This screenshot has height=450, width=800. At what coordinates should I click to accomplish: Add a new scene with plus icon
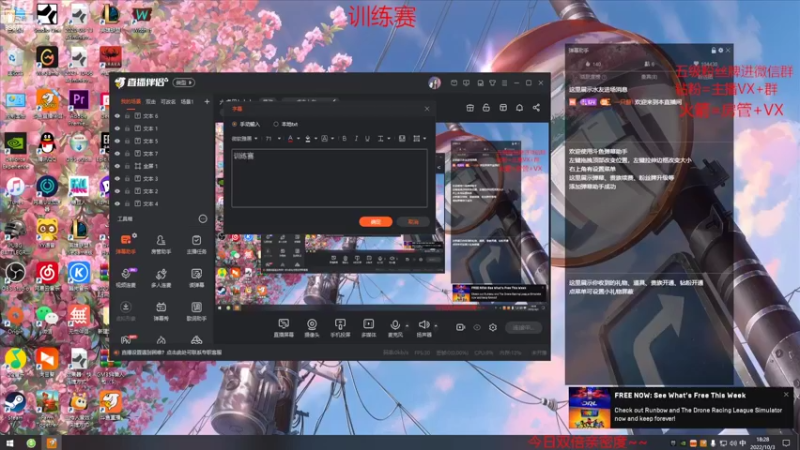pos(207,102)
